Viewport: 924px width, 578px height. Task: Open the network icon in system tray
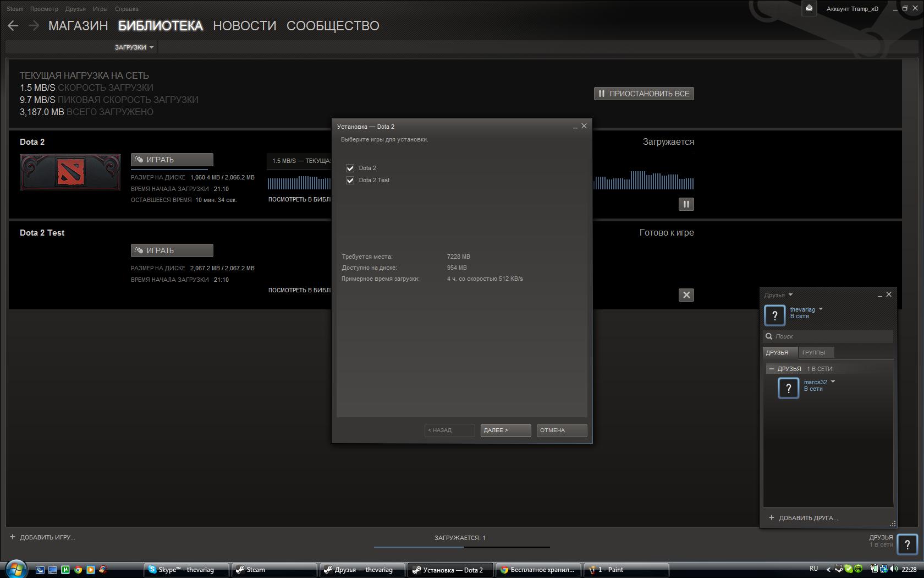click(x=883, y=569)
